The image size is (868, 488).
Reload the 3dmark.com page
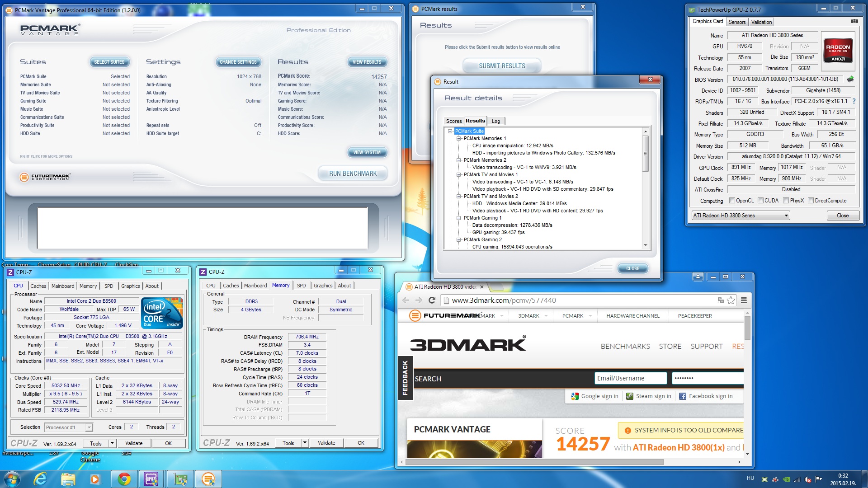tap(432, 300)
